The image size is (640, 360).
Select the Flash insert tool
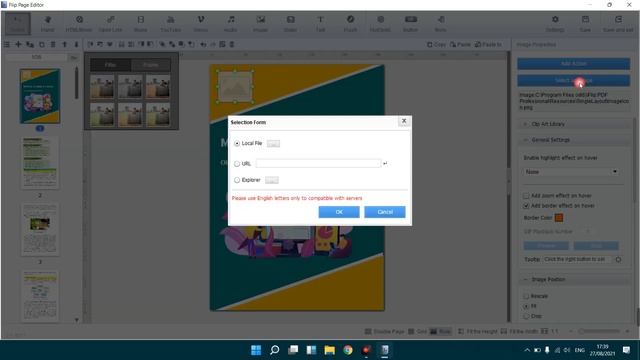tap(350, 24)
